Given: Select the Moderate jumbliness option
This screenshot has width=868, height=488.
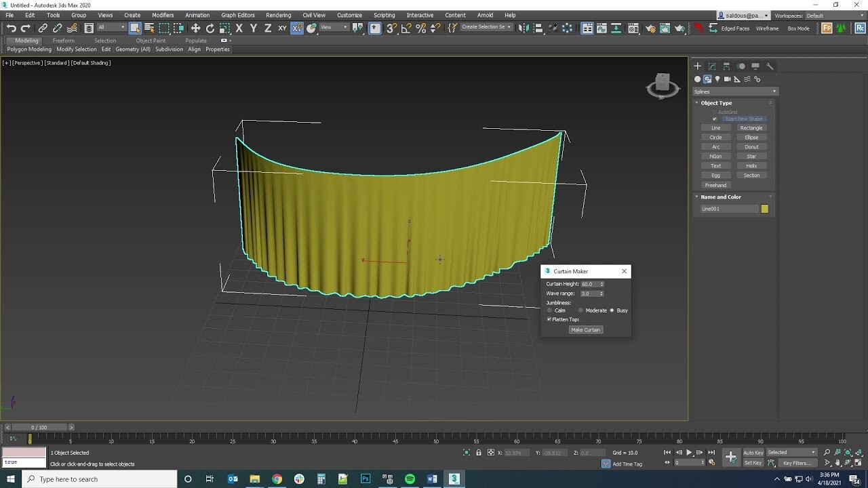Looking at the screenshot, I should 580,310.
